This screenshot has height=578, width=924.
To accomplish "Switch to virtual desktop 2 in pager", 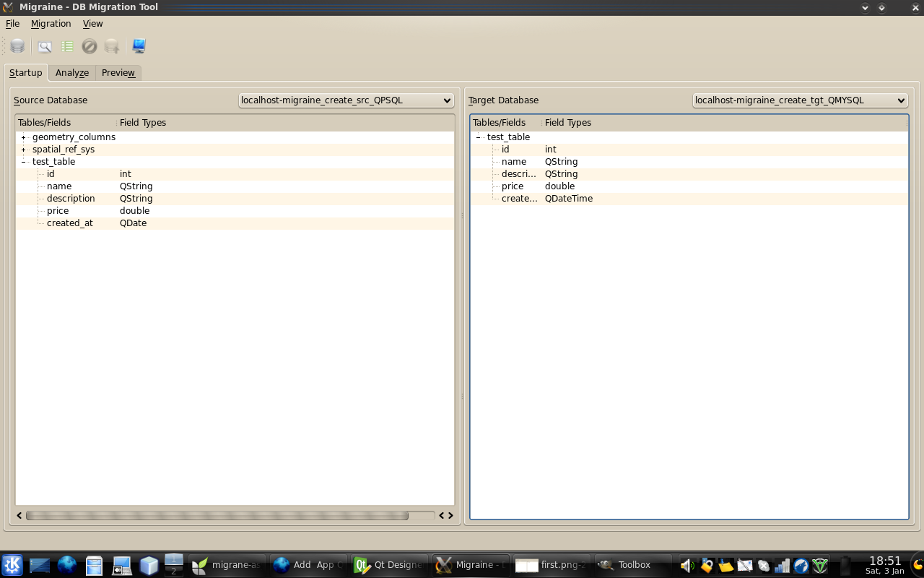I will [x=174, y=571].
